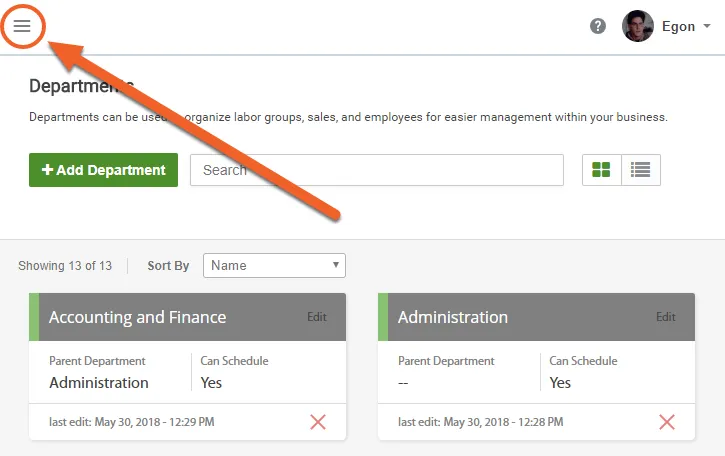The image size is (725, 456).
Task: Open the Sort By Name dropdown
Action: (274, 265)
